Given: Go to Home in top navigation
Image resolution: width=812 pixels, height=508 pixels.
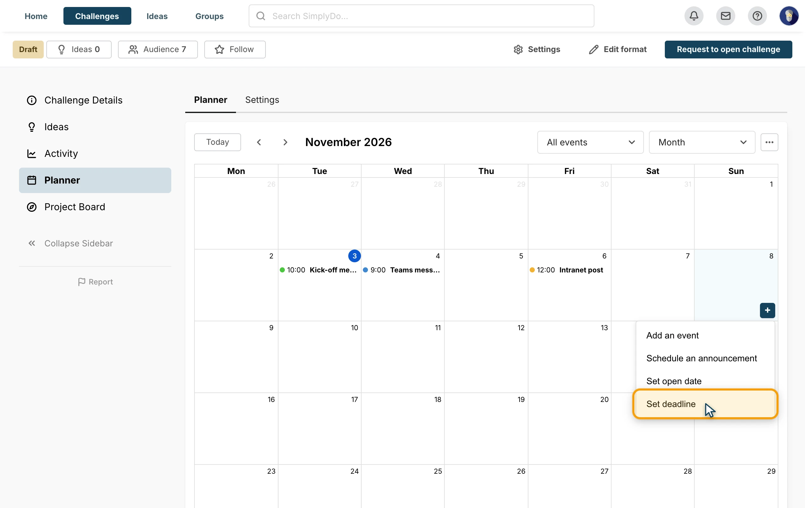Looking at the screenshot, I should point(36,16).
